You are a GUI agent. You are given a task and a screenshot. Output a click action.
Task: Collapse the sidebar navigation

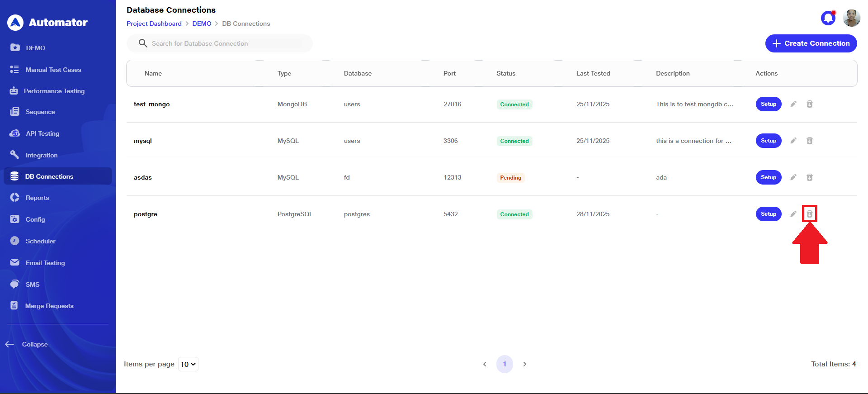[x=27, y=344]
